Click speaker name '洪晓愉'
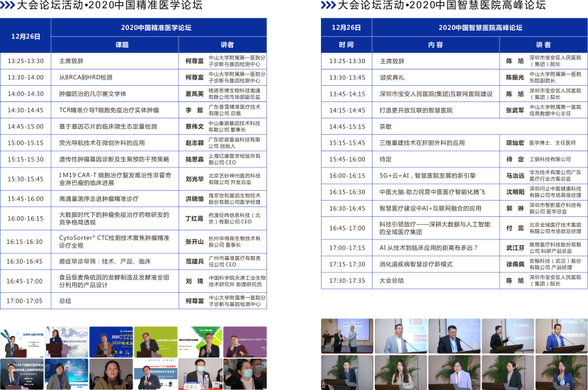 tap(195, 199)
